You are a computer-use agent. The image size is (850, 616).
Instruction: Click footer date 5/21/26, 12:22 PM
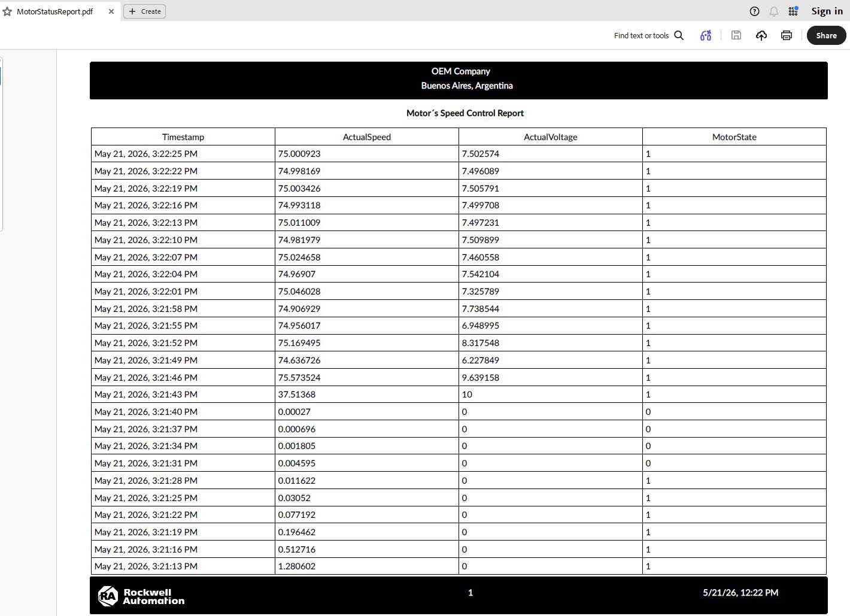coord(740,593)
